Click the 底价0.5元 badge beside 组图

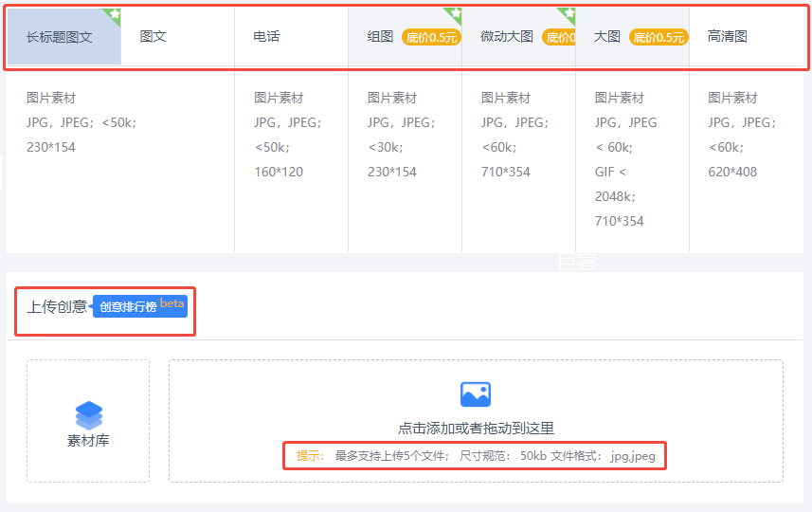coord(431,37)
